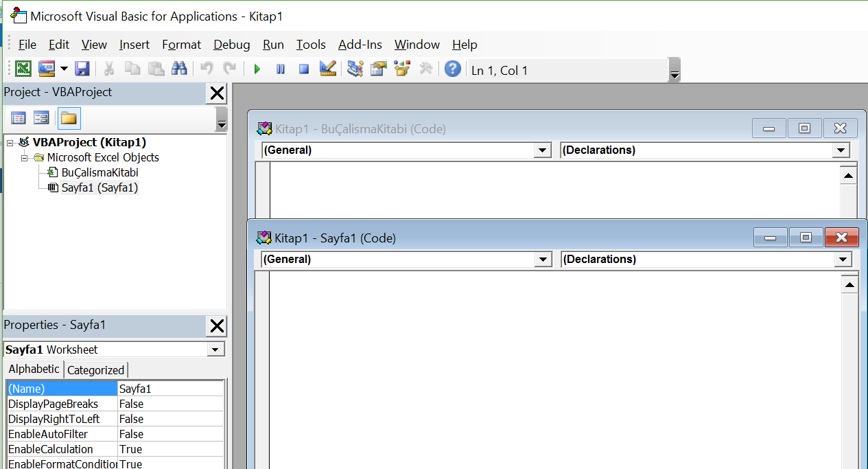This screenshot has width=868, height=469.
Task: Select VBAProject (Kitap1) root item
Action: pos(89,142)
